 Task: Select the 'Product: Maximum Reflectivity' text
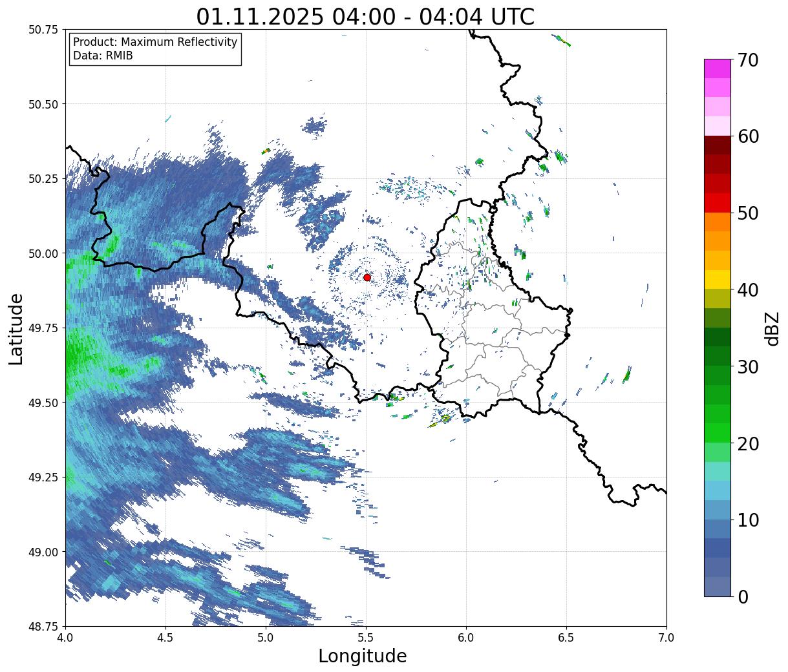coord(155,42)
